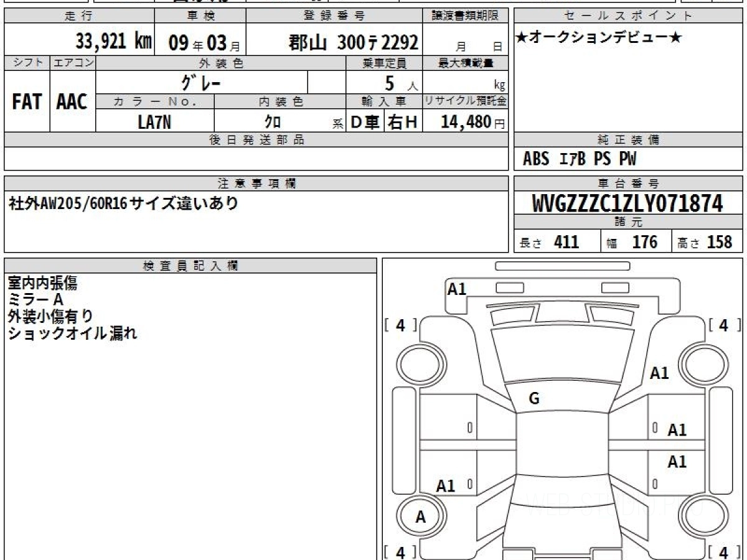Viewport: 747px width, 560px height.
Task: Click the AAC air conditioner value
Action: point(72,102)
